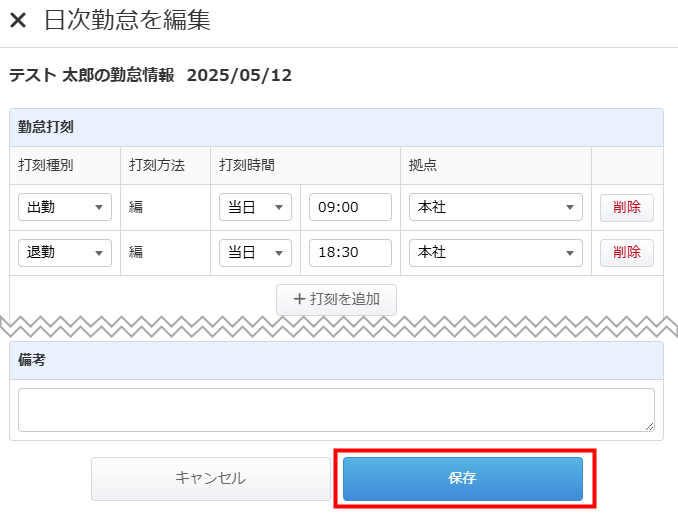
Task: Open 本社 location dropdown for 退勤 row
Action: pos(496,252)
